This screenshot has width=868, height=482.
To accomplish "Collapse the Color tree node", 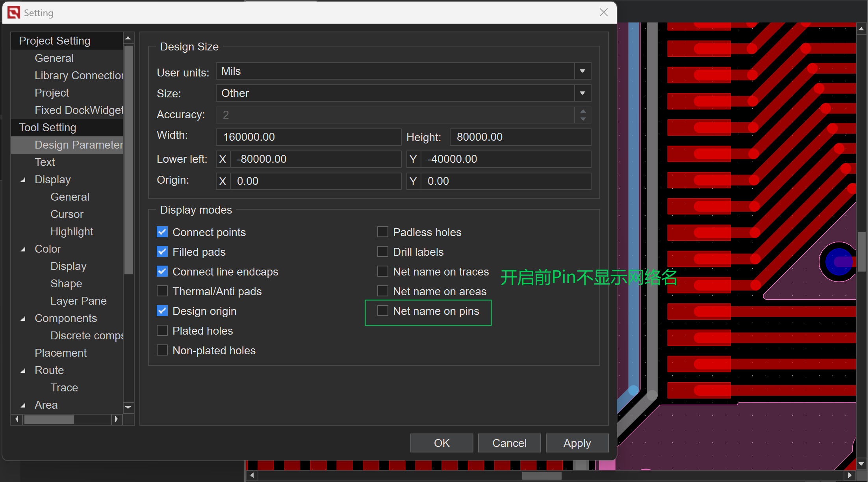I will click(23, 249).
